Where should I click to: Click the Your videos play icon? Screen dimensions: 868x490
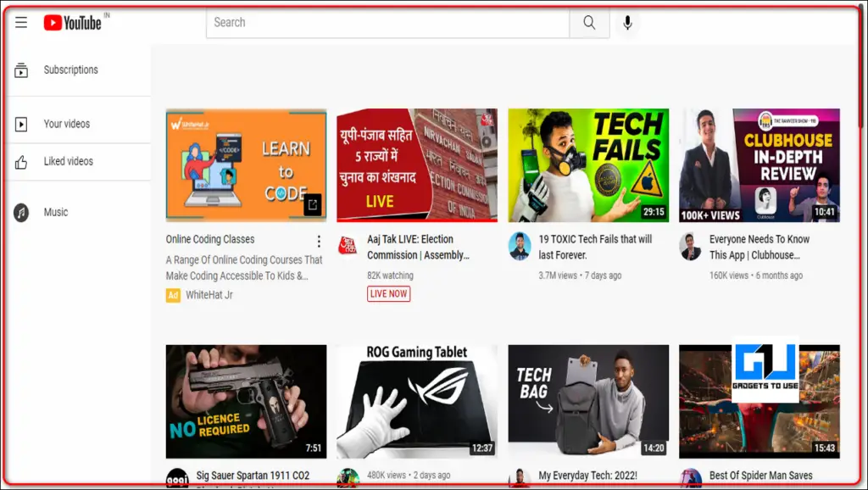[x=21, y=124]
